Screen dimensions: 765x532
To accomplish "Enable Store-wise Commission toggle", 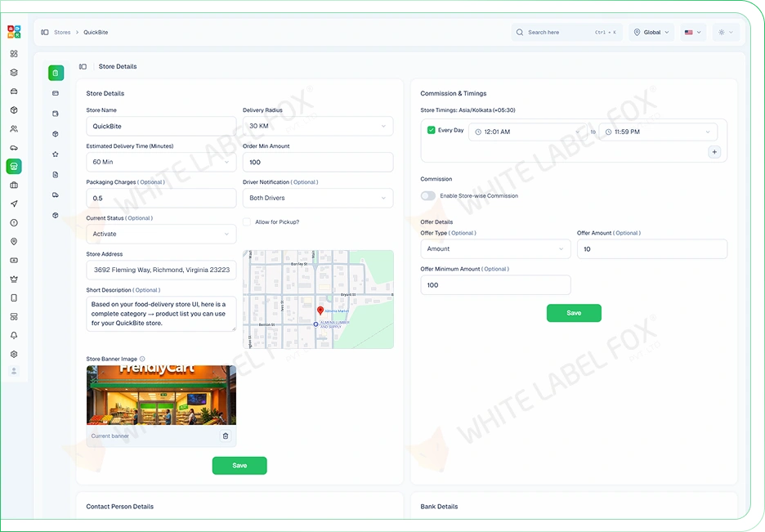I will (x=428, y=195).
